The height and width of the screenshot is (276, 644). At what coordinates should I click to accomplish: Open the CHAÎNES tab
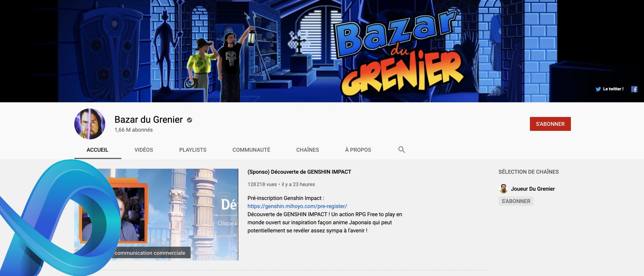point(308,150)
